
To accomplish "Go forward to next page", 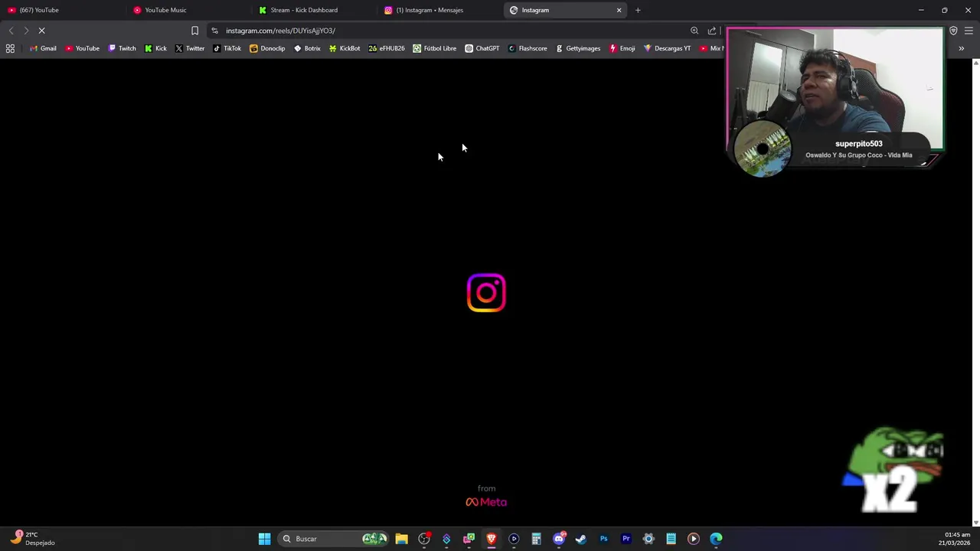I will 26,31.
